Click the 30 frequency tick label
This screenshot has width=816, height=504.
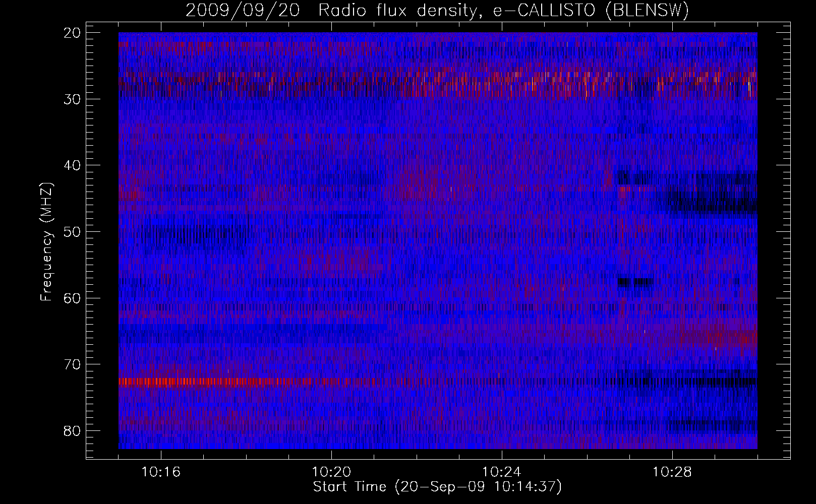[x=73, y=99]
